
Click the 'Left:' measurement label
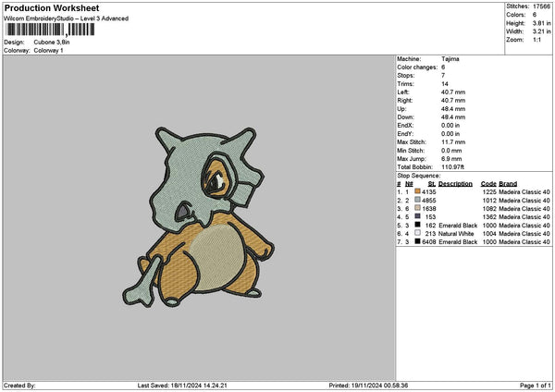(403, 92)
